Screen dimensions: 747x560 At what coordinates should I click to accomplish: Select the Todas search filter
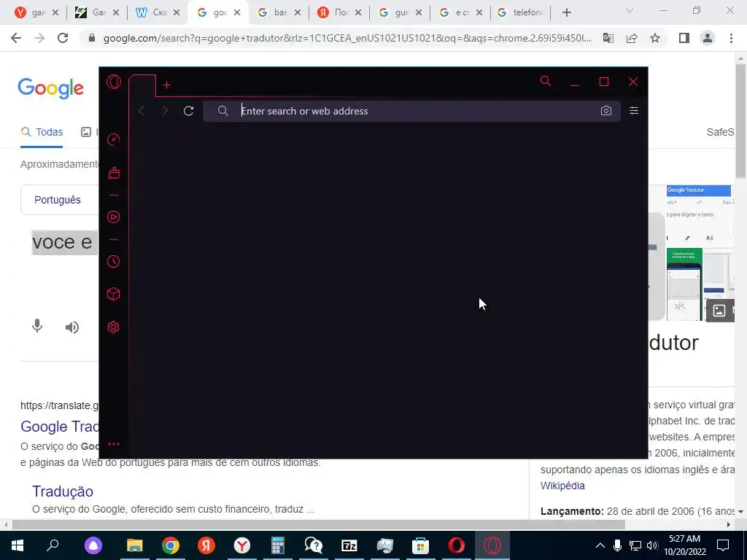(42, 132)
